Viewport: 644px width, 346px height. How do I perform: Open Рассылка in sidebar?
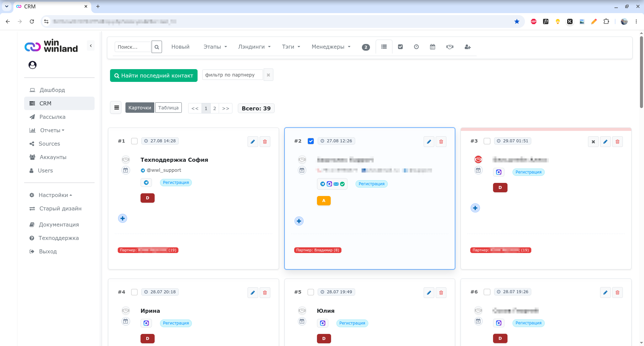pyautogui.click(x=52, y=117)
